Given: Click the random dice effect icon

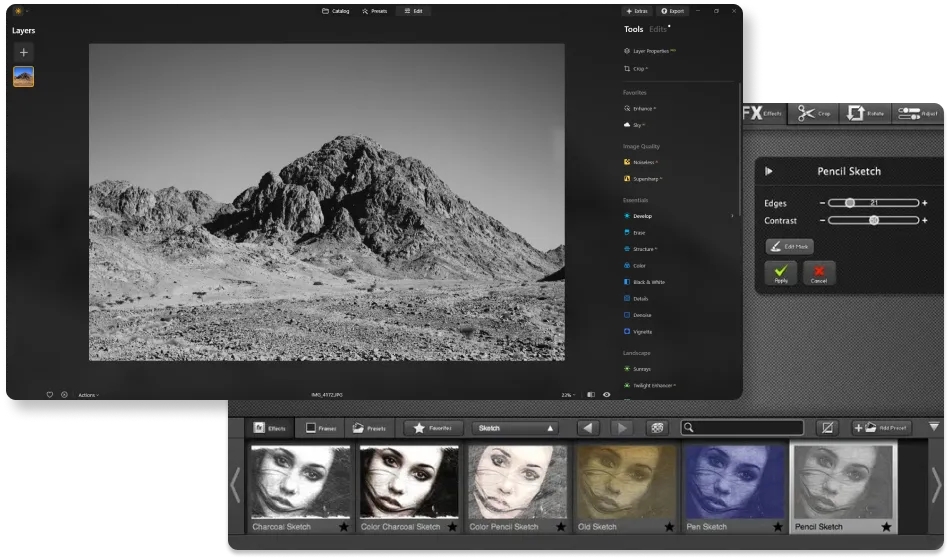Looking at the screenshot, I should 656,428.
